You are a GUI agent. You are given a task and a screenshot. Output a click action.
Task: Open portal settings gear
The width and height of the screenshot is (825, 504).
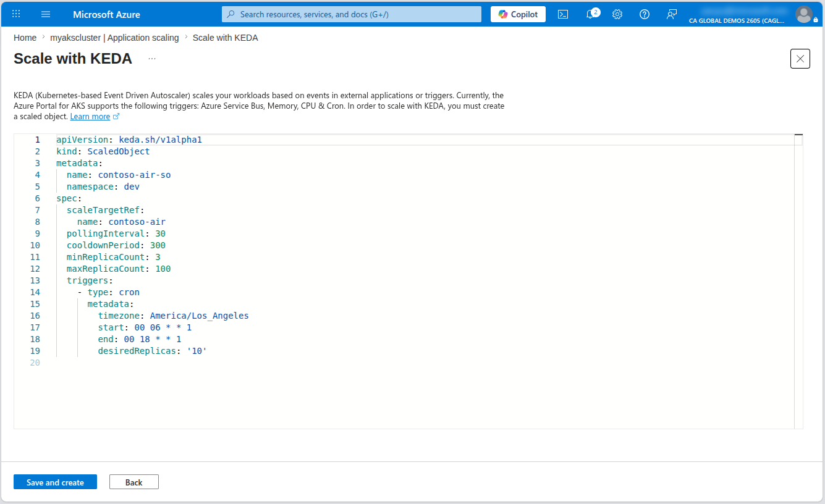[x=617, y=14]
